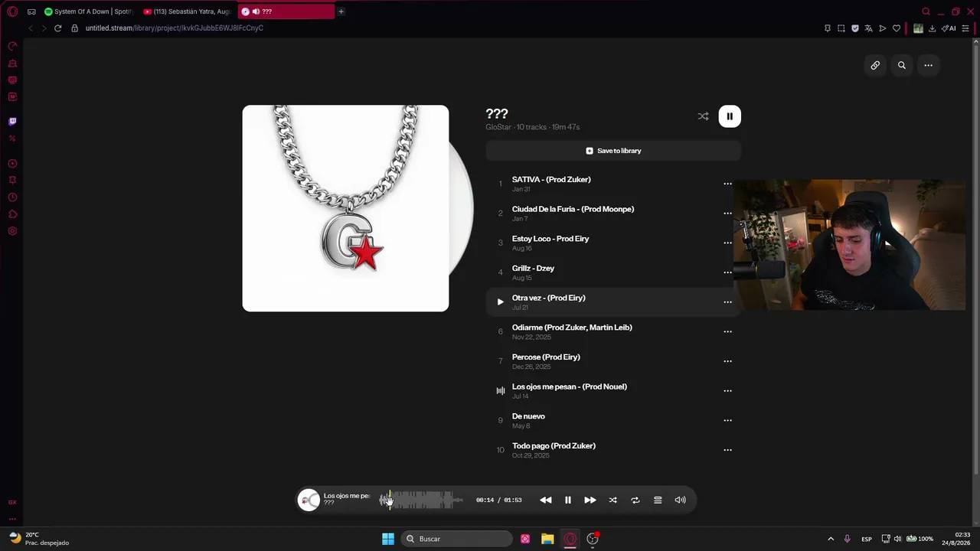Screen dimensions: 980x551
Task: Open the browser tab search icon
Action: pyautogui.click(x=926, y=11)
